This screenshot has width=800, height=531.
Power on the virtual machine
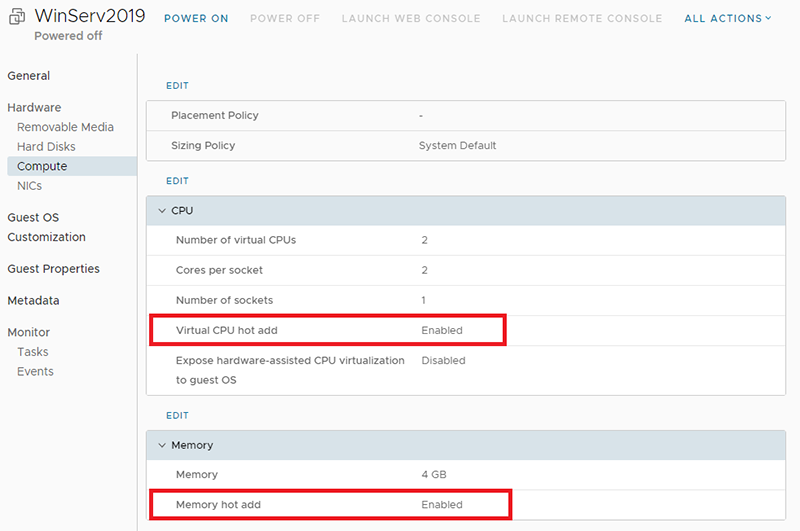pos(196,18)
